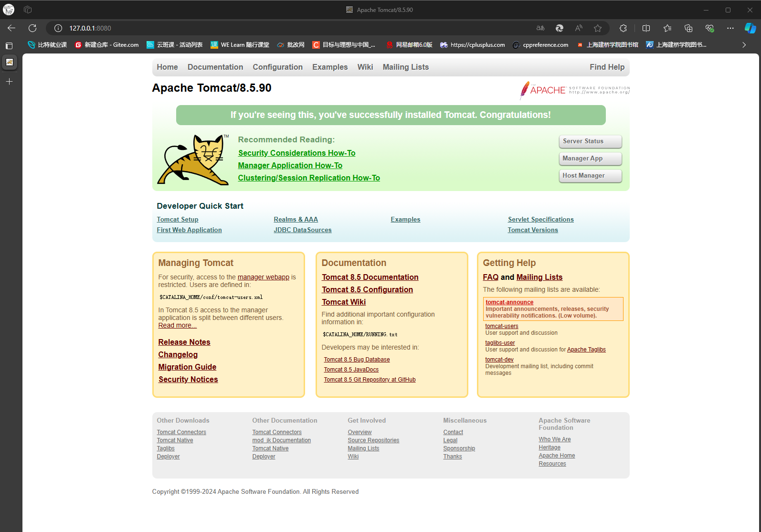The height and width of the screenshot is (532, 761).
Task: Open the WE Learn bookmark
Action: pos(240,45)
